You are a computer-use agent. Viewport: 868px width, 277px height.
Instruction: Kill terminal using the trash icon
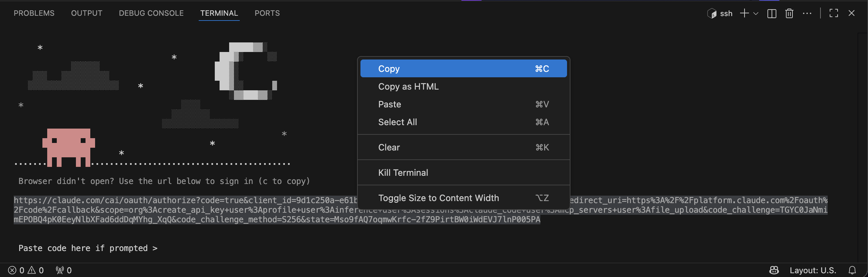coord(789,13)
